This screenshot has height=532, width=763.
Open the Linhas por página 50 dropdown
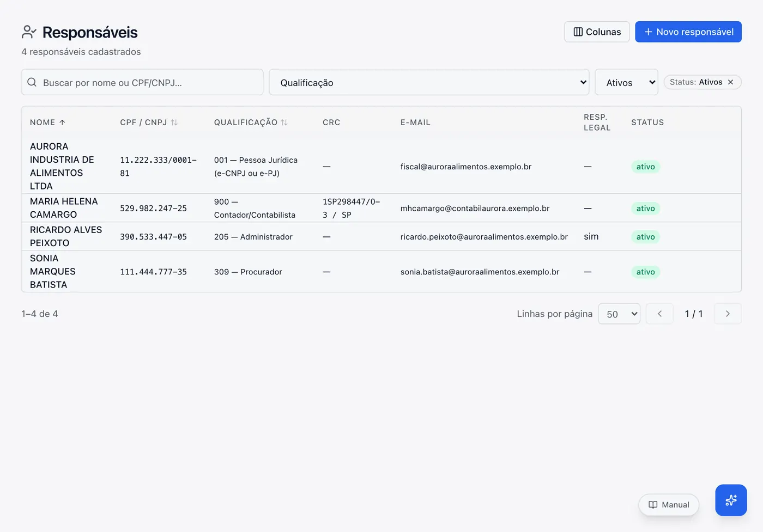click(619, 314)
